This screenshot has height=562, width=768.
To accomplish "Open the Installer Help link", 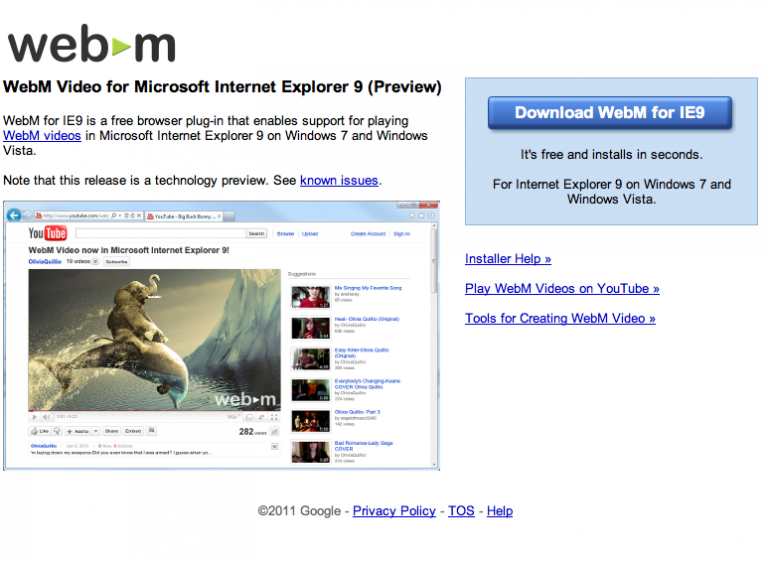I will [x=508, y=259].
